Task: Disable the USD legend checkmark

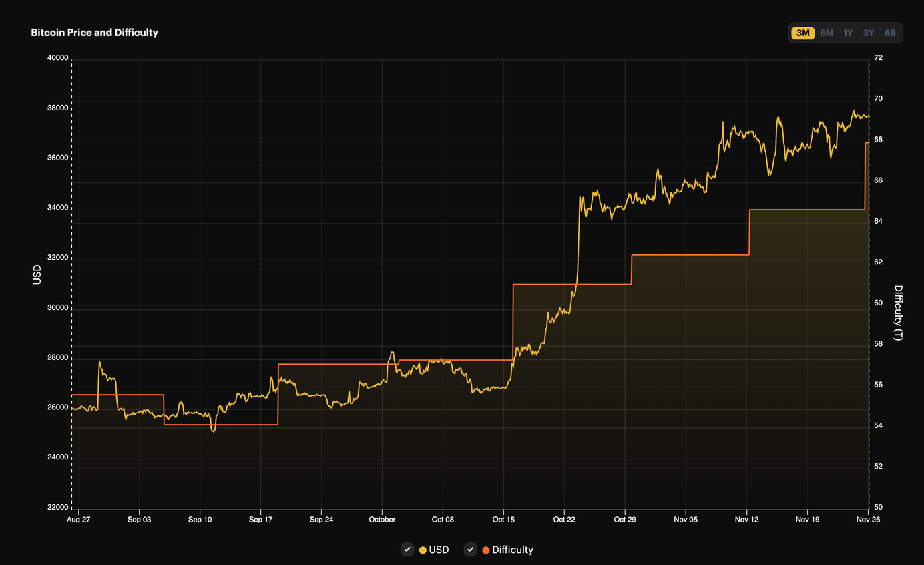Action: (407, 550)
